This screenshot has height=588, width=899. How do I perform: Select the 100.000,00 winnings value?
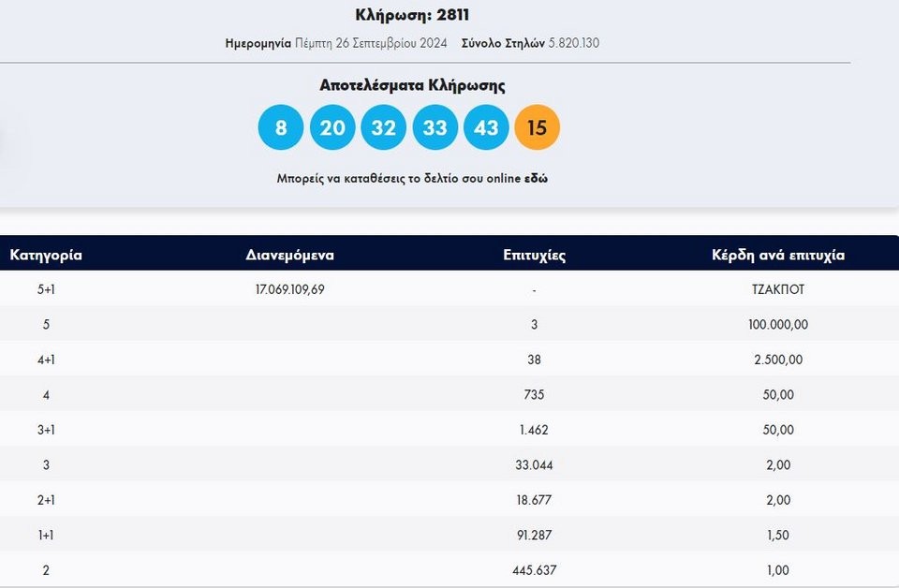[777, 324]
